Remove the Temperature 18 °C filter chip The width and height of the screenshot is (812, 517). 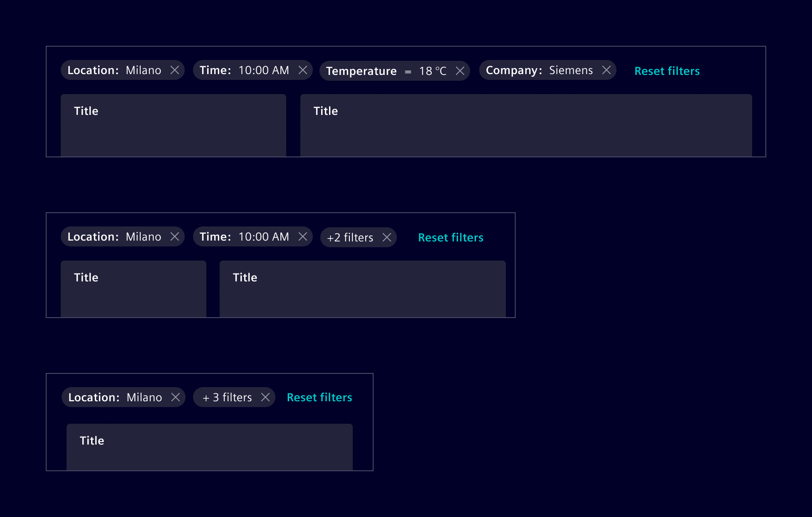click(x=460, y=71)
